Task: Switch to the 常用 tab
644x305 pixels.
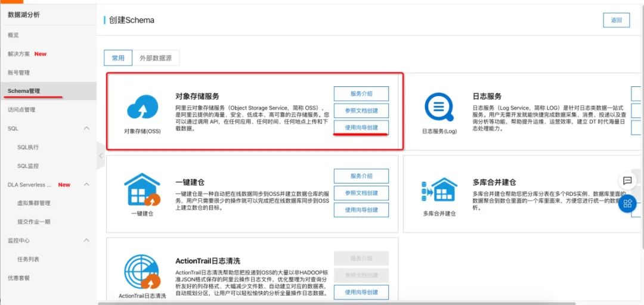Action: [118, 58]
